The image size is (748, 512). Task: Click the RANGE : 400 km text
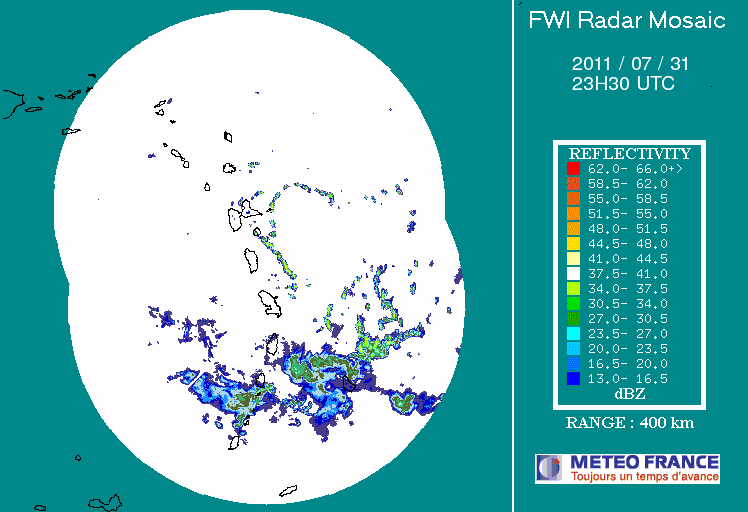click(630, 423)
